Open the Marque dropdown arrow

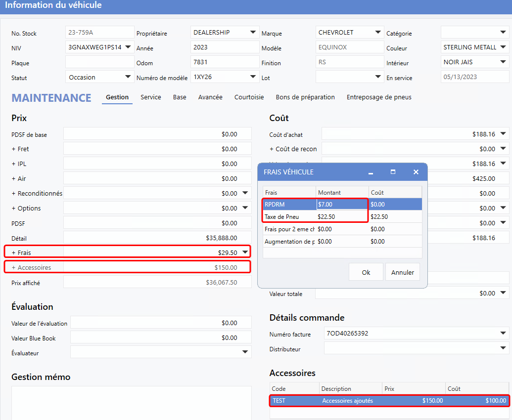[378, 33]
